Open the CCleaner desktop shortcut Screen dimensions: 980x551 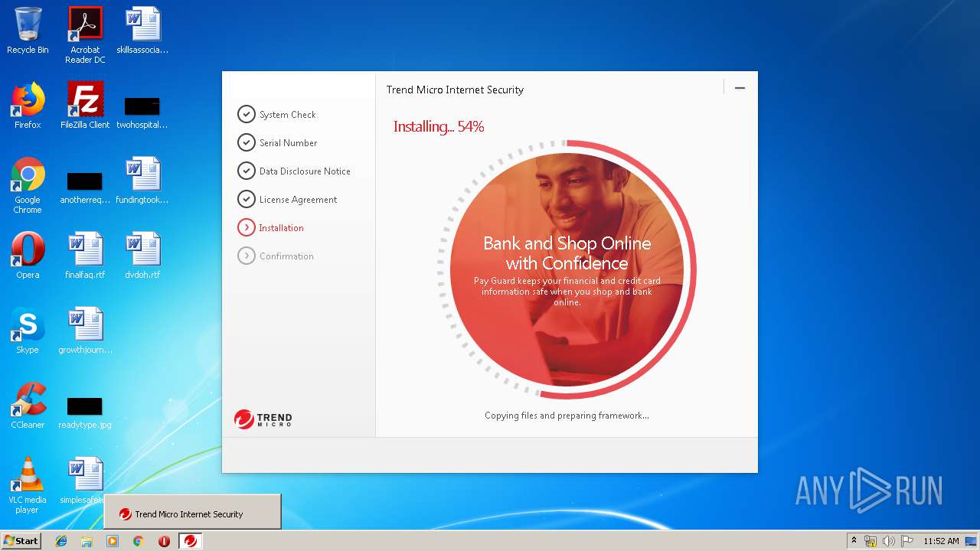[28, 406]
